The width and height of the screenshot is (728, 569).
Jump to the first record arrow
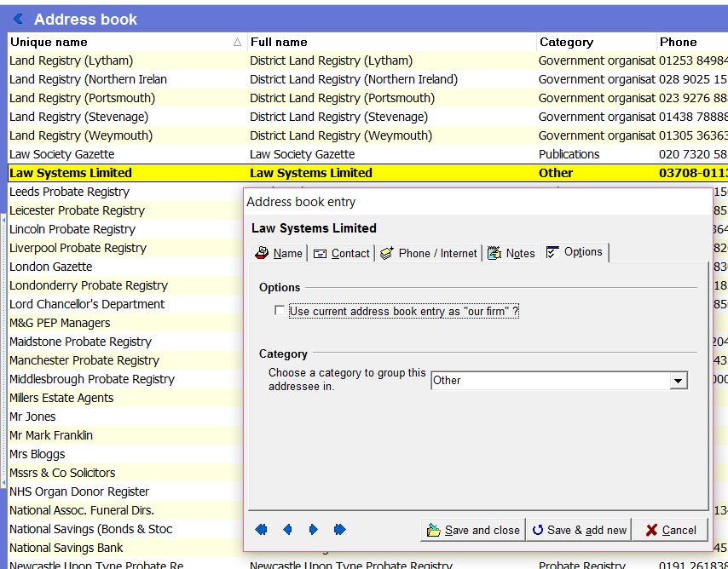point(261,530)
